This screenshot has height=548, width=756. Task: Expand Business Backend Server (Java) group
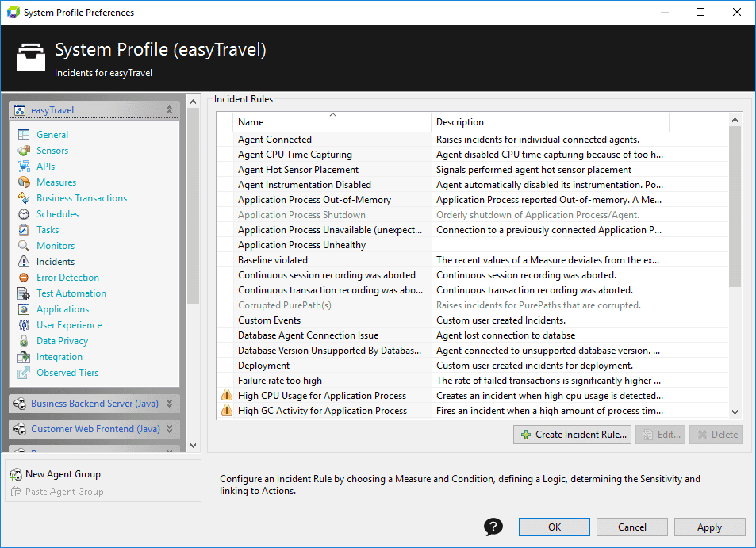[169, 404]
